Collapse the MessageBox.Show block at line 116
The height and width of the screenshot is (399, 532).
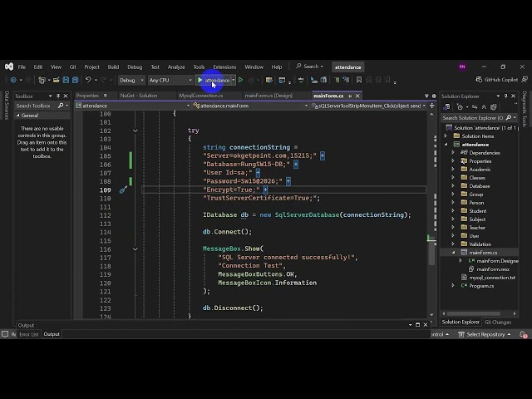[x=135, y=249]
